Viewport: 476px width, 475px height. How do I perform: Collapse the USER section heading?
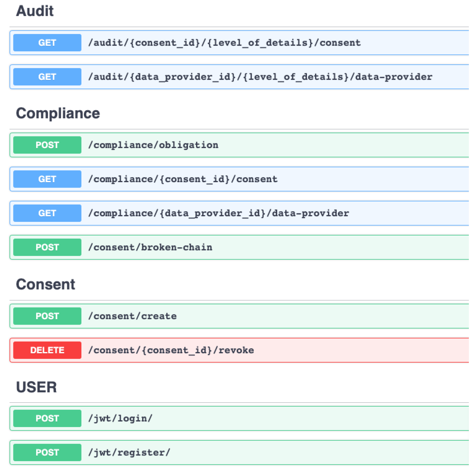coord(36,387)
